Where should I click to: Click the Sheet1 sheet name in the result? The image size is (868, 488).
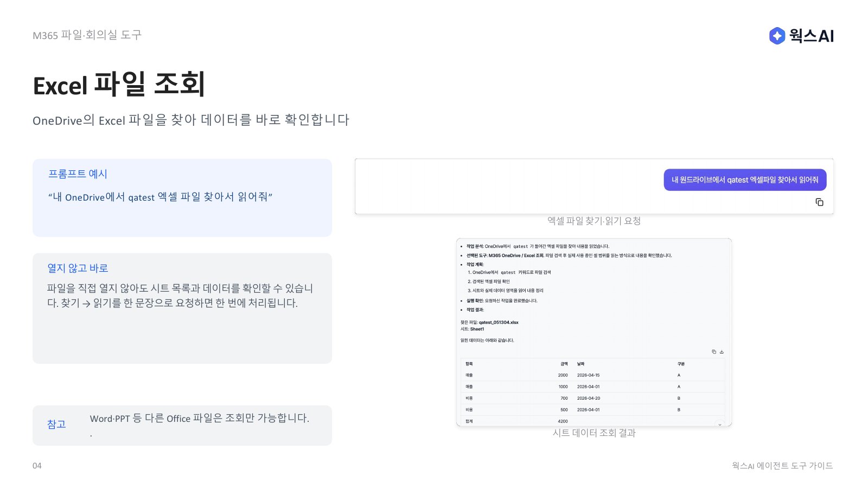click(477, 329)
